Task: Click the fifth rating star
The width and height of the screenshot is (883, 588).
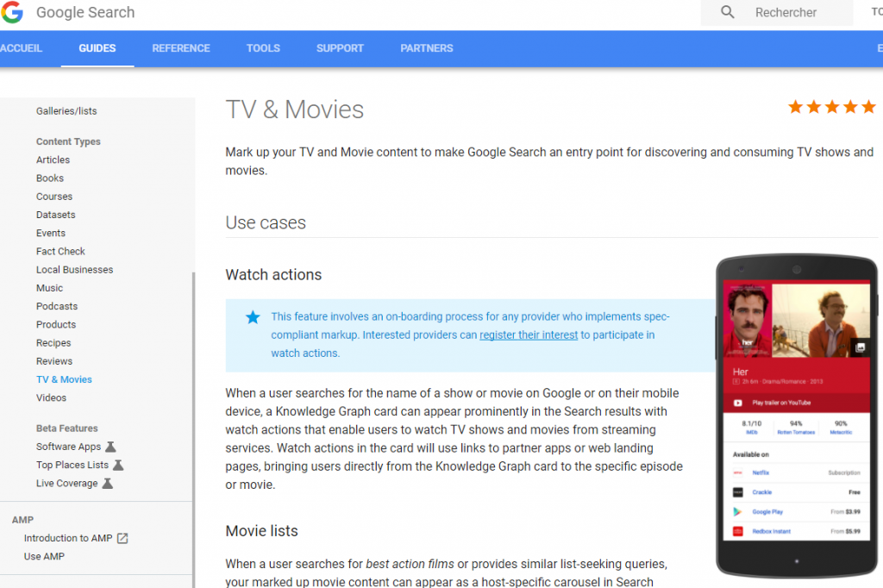Action: 868,106
